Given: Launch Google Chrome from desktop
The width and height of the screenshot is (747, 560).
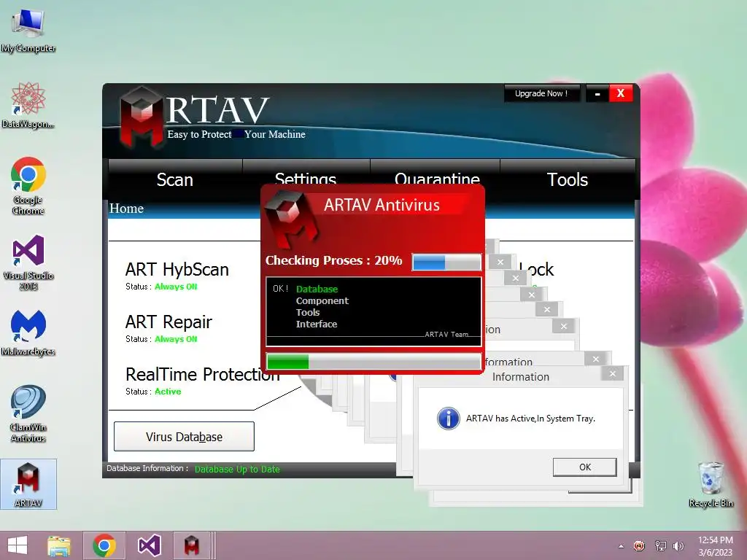Looking at the screenshot, I should 28,186.
